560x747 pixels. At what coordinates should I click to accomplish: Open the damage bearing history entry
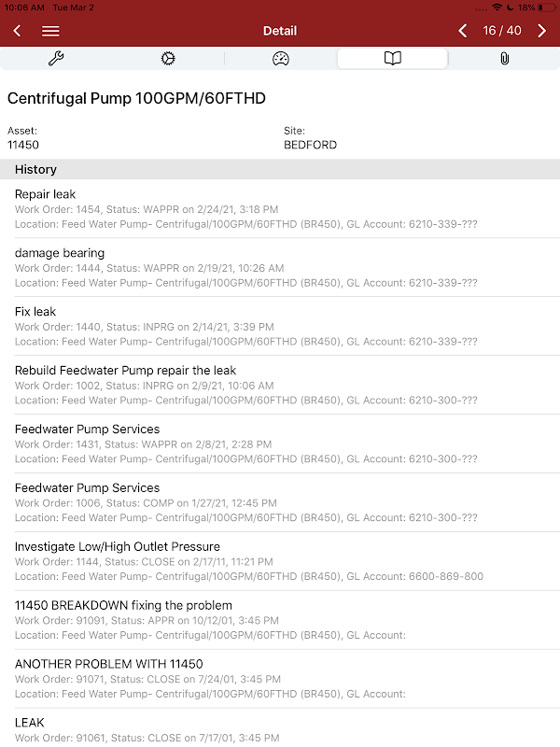(x=280, y=268)
